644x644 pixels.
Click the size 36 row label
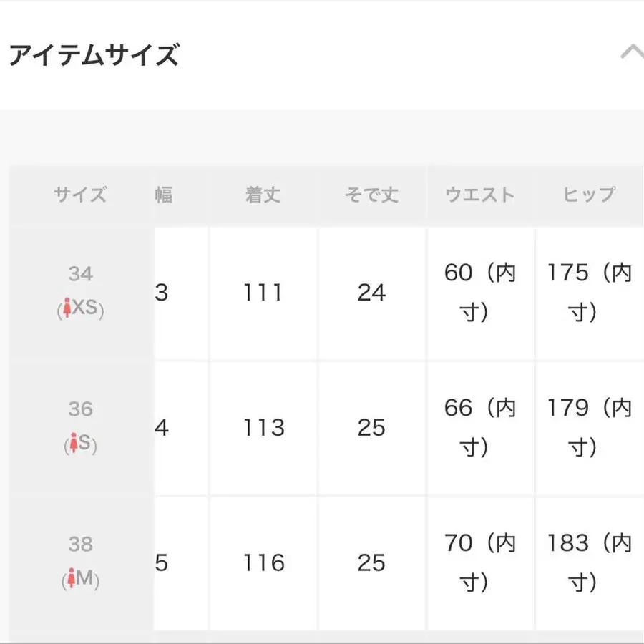(81, 409)
